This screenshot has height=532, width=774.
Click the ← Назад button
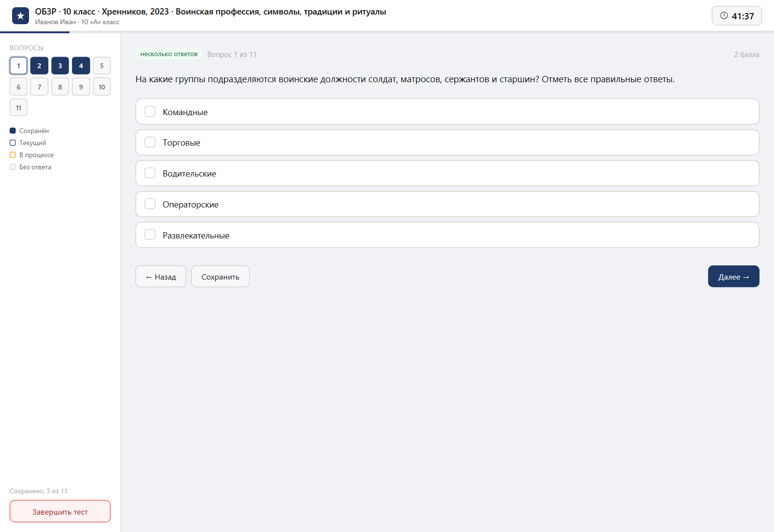point(161,277)
